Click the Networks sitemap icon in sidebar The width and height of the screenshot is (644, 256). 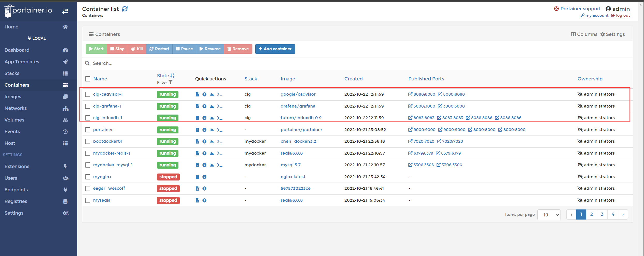click(65, 108)
